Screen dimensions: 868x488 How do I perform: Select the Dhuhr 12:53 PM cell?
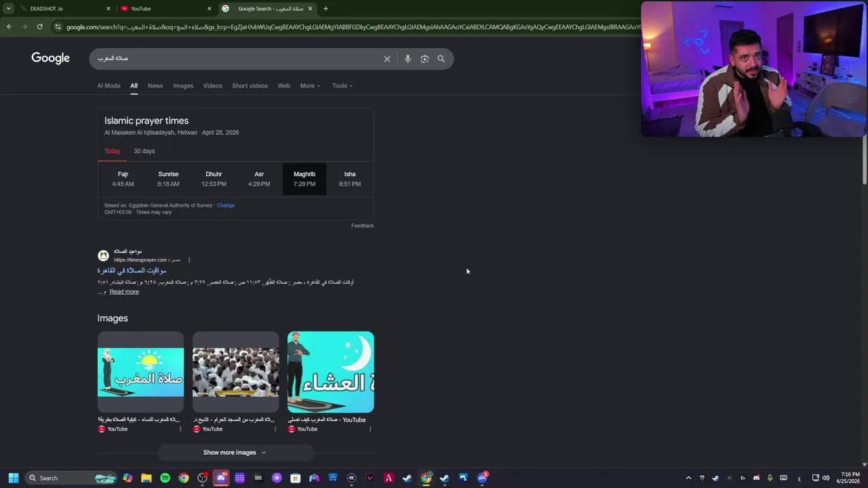(214, 179)
